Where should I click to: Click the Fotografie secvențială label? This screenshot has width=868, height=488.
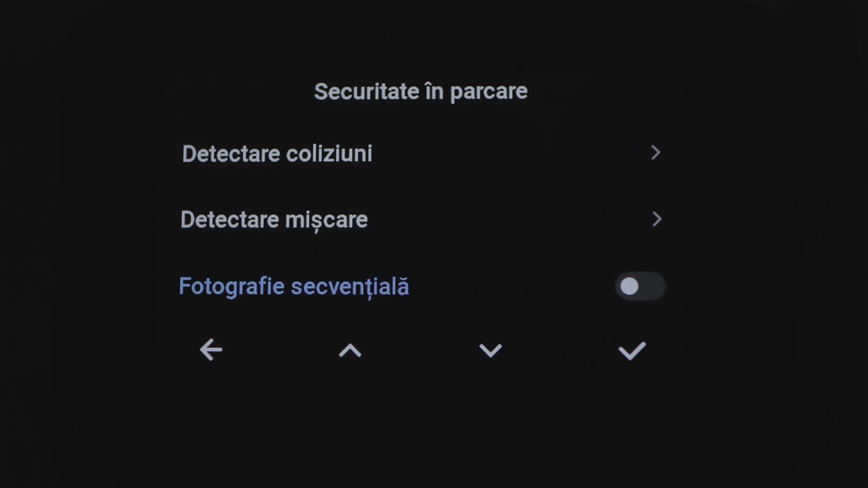point(294,287)
